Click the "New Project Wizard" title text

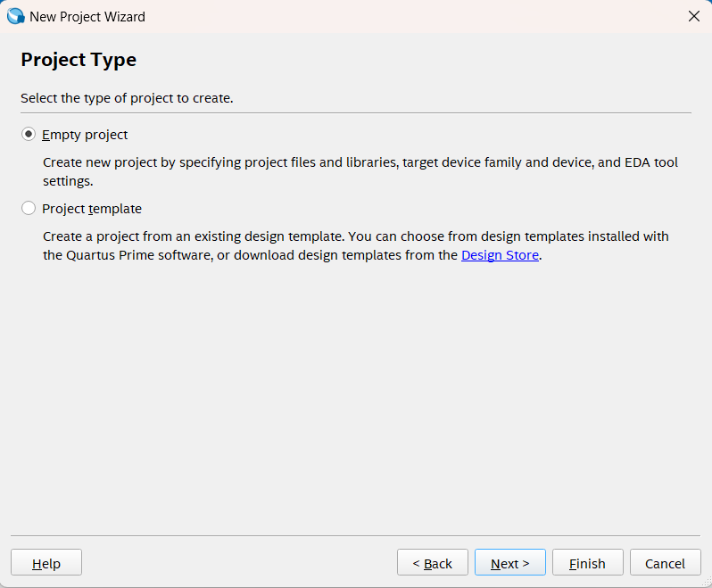click(87, 16)
